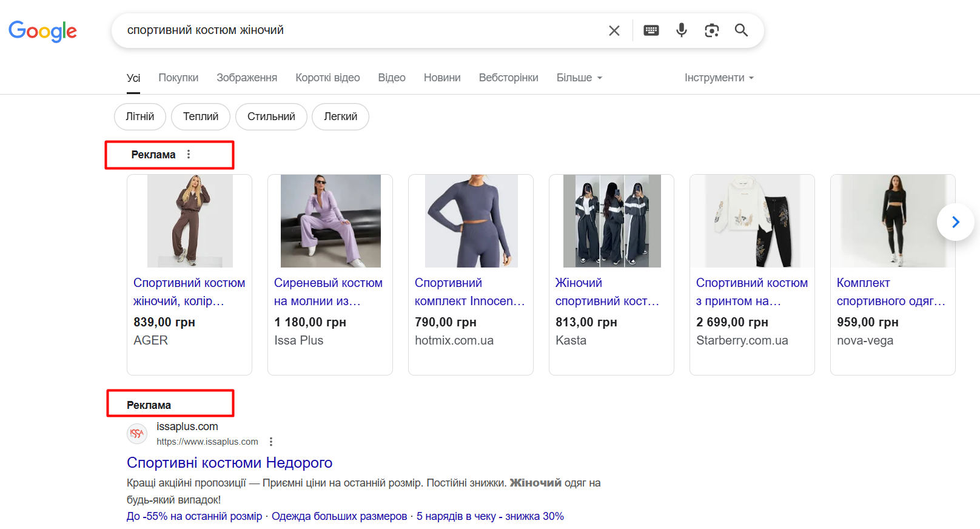Click the Google logo
This screenshot has height=529, width=980.
tap(42, 31)
